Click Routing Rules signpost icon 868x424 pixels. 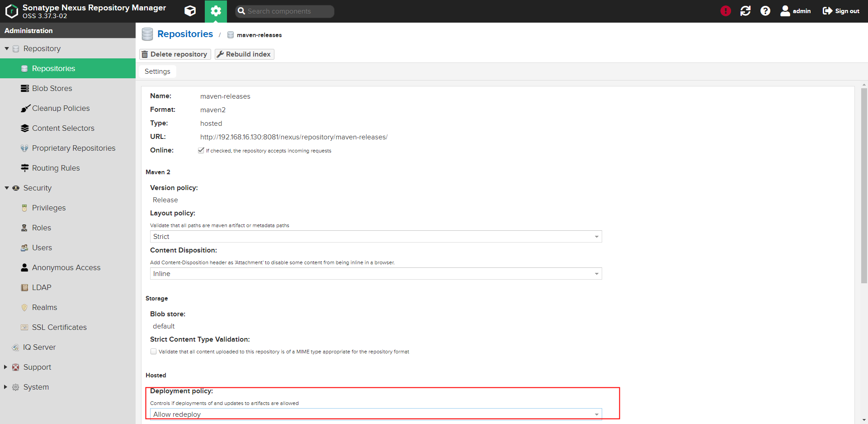(x=25, y=168)
